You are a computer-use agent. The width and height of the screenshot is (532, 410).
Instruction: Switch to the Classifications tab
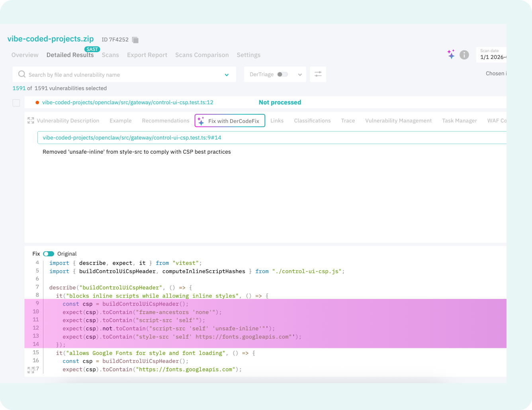[x=313, y=121]
